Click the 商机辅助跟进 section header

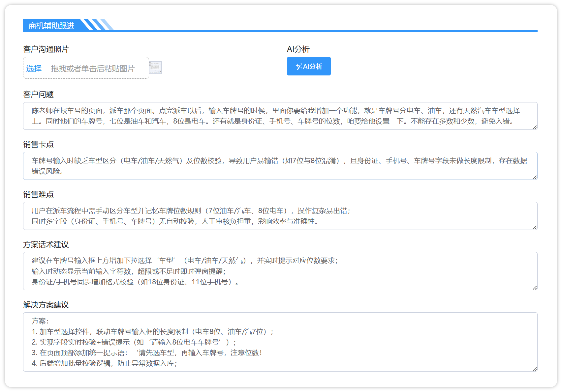[51, 26]
